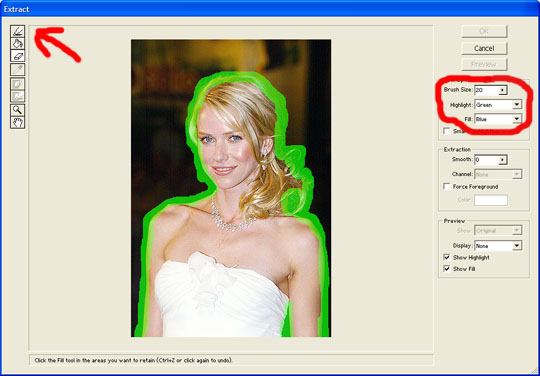
Task: Open the Brush Size slider arrow
Action: tap(502, 90)
